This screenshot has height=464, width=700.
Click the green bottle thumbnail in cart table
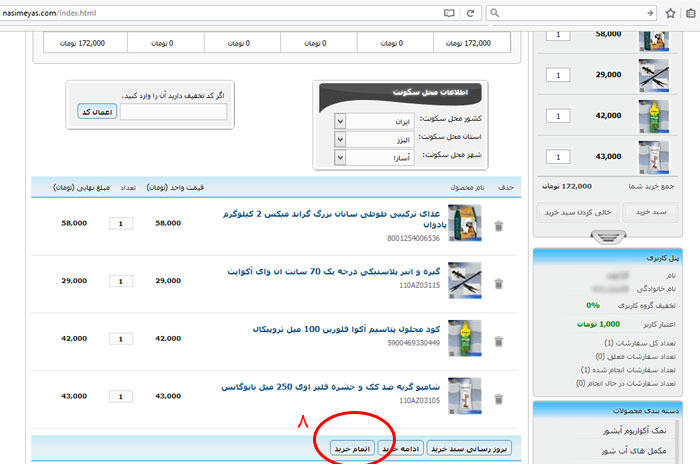pos(465,338)
